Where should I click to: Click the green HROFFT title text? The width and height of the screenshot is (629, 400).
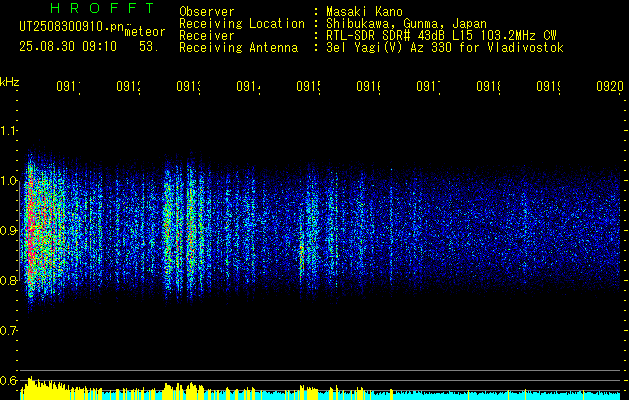(x=103, y=8)
